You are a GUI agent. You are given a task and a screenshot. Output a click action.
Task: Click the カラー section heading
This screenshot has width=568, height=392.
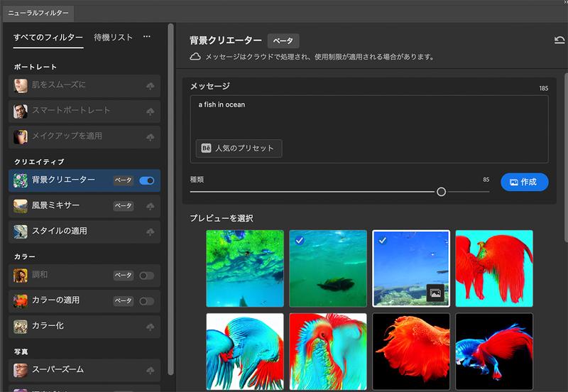tap(25, 257)
